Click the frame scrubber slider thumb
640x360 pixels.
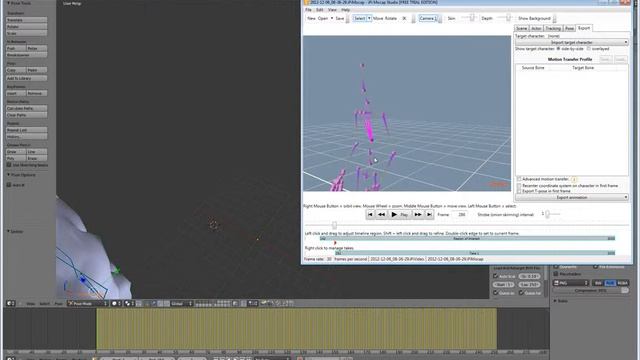(x=334, y=225)
